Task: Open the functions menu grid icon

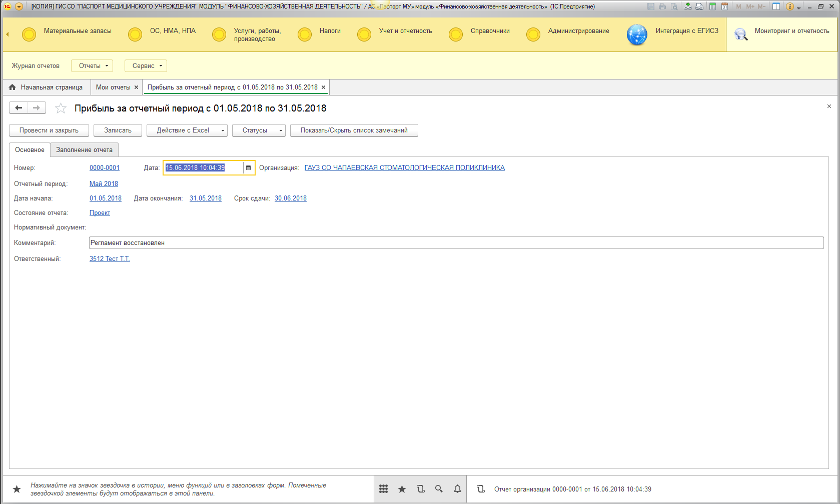Action: click(x=383, y=489)
